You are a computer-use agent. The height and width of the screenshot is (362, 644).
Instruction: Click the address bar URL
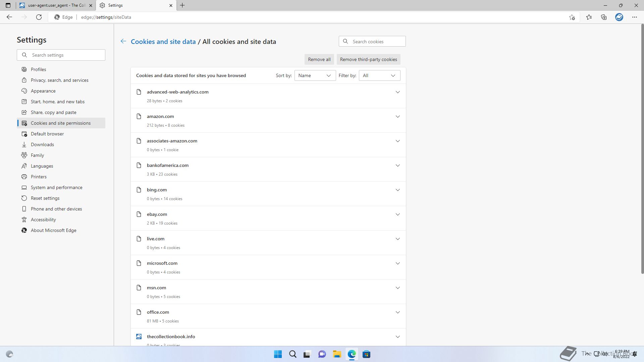[x=106, y=17]
